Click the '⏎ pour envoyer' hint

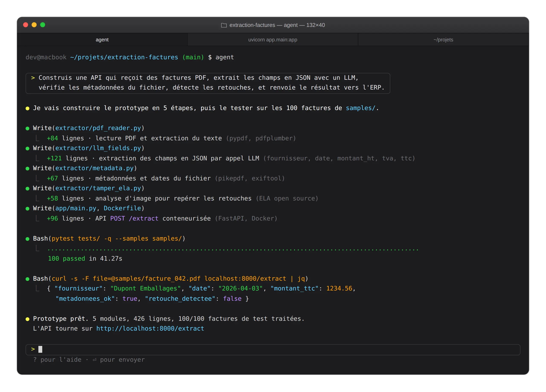119,360
